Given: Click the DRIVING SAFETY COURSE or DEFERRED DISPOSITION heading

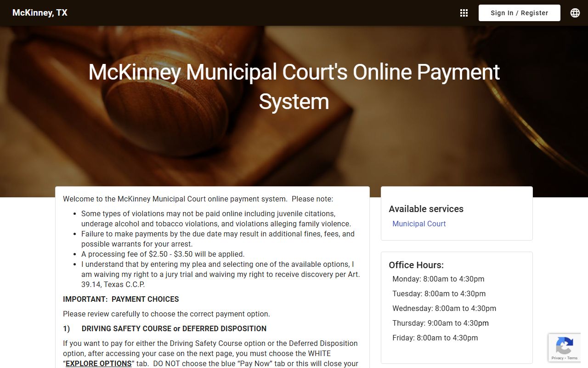Looking at the screenshot, I should click(174, 328).
